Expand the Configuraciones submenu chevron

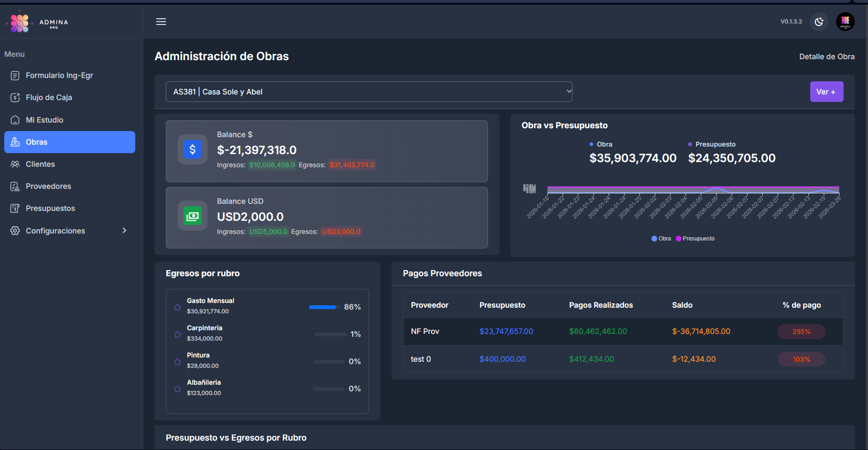pos(124,231)
